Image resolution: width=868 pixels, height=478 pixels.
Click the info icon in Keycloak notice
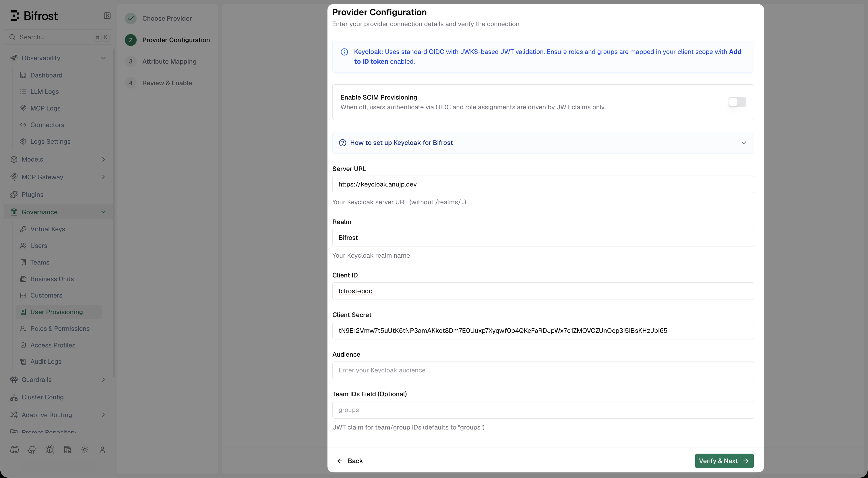[344, 52]
